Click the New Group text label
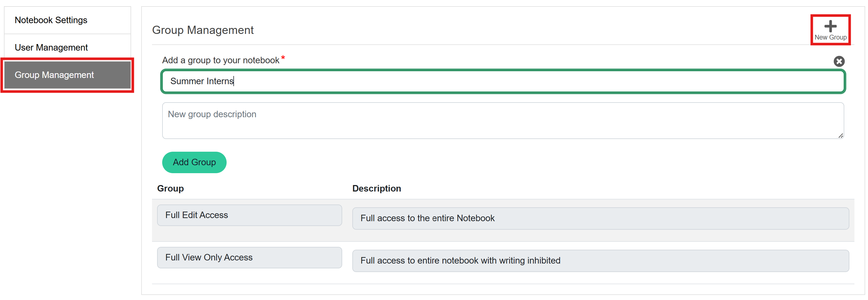This screenshot has width=868, height=300. click(830, 37)
